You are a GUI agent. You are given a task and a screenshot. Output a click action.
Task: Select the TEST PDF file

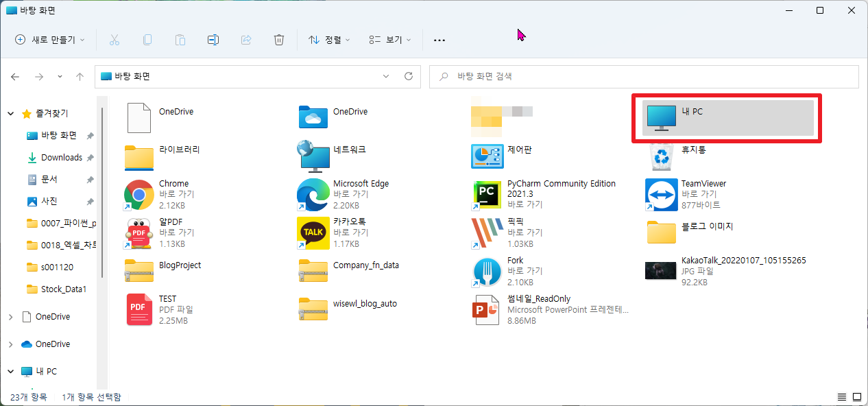click(x=139, y=310)
